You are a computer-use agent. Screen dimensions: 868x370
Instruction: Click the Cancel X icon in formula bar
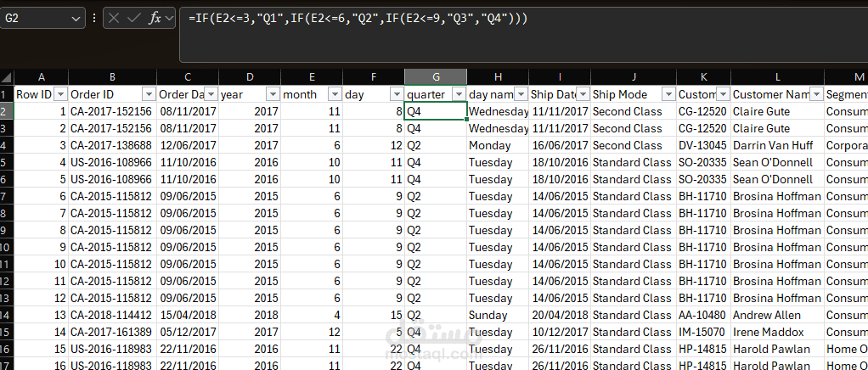pyautogui.click(x=114, y=19)
